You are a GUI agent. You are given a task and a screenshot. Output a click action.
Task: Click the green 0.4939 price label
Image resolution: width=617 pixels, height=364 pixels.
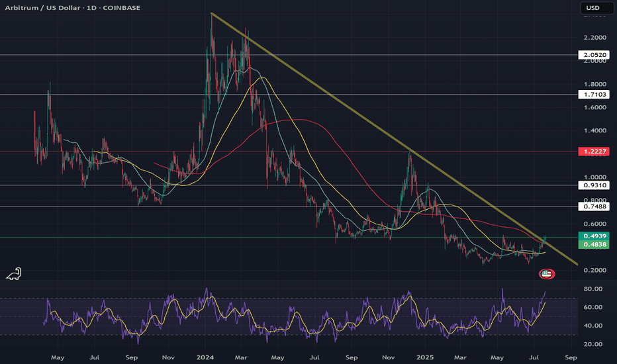point(592,236)
